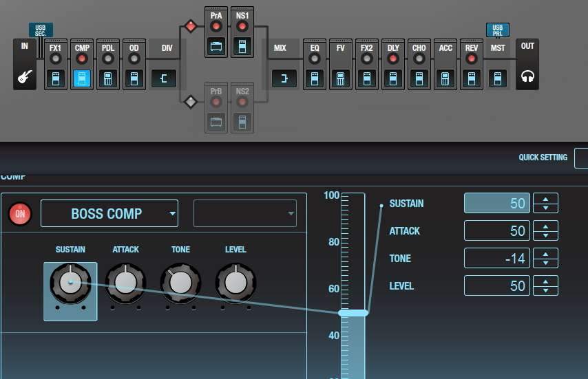Select the highlighted CMP compressor pedal icon

(x=82, y=78)
